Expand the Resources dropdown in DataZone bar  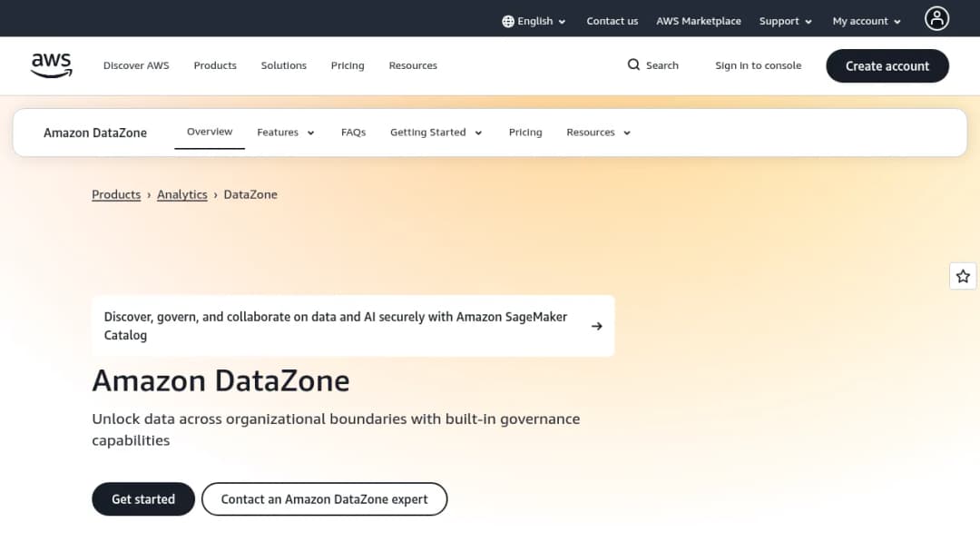(598, 133)
